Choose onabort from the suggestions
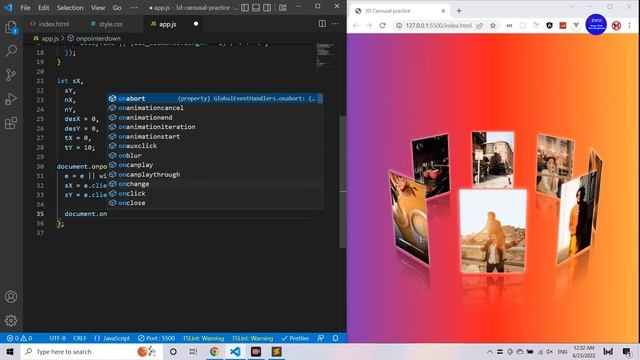This screenshot has height=360, width=640. pyautogui.click(x=215, y=98)
